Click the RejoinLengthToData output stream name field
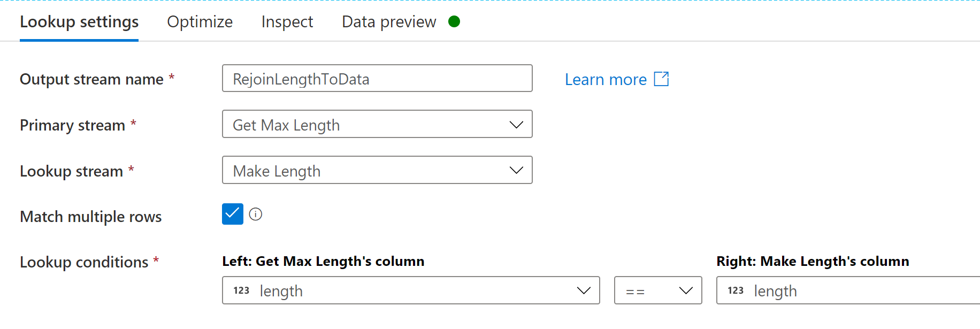This screenshot has height=329, width=980. [x=377, y=78]
